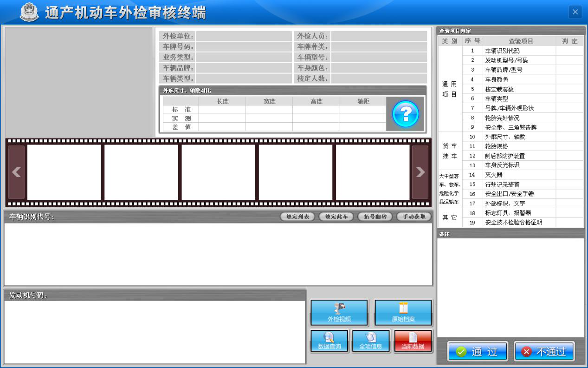
Task: Click the 判定 cell for 车辆识别代码
Action: (x=569, y=51)
